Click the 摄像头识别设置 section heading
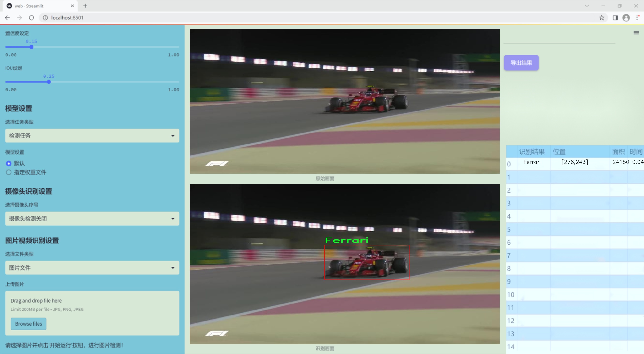Viewport: 644px width, 354px height. (x=29, y=191)
